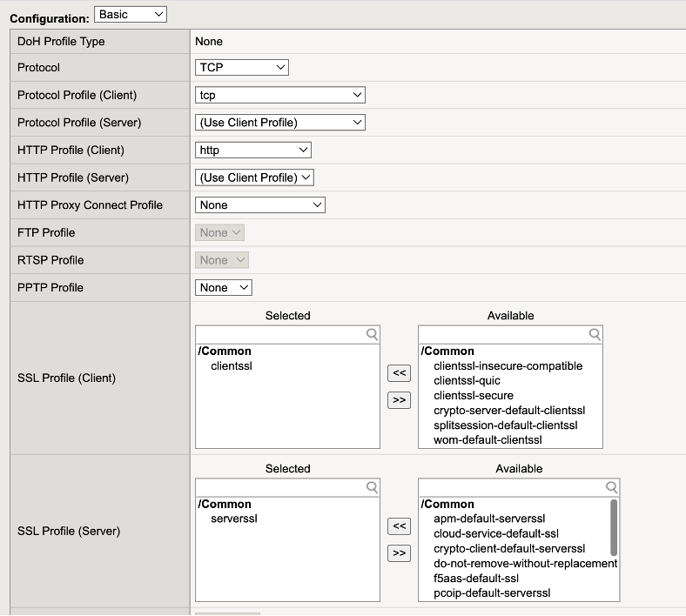686x616 pixels.
Task: Click the server SSL Available list scrollbar
Action: pos(614,527)
